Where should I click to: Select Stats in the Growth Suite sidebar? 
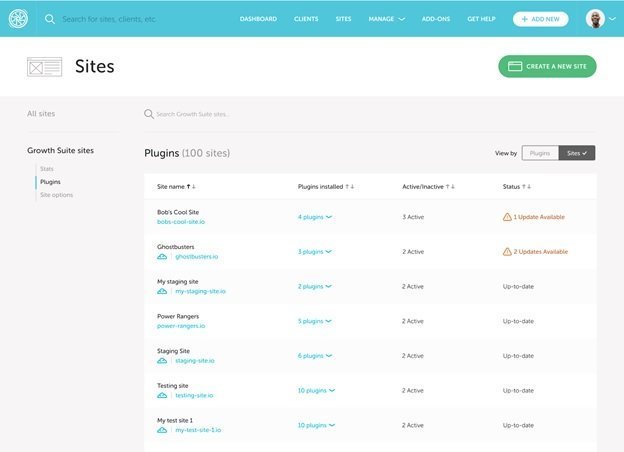click(47, 169)
